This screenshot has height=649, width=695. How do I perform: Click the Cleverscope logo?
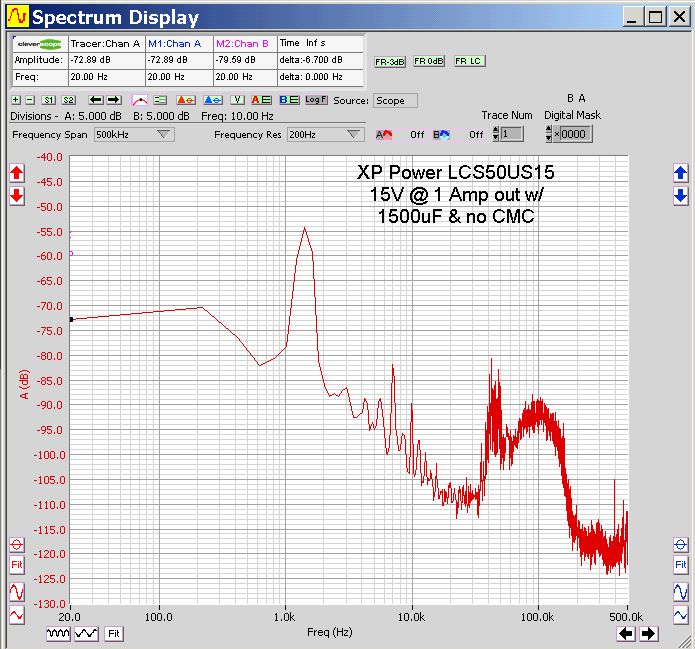coord(40,44)
